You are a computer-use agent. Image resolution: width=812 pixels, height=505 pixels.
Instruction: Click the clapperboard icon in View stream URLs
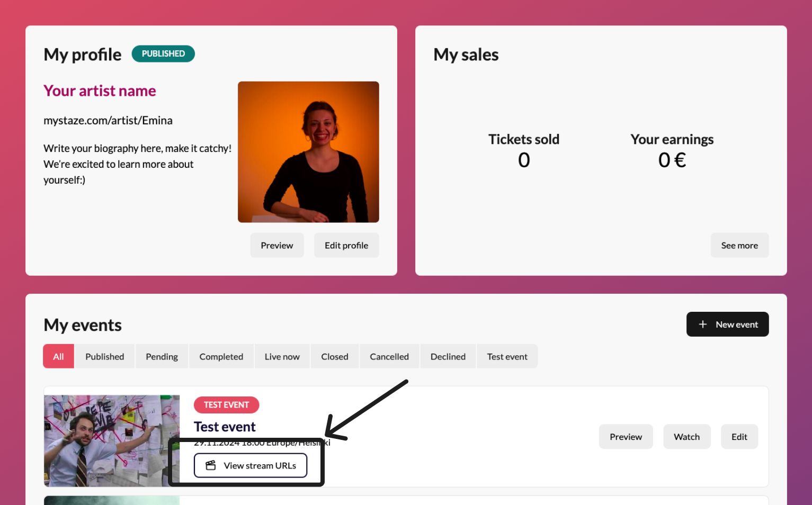[x=210, y=465]
